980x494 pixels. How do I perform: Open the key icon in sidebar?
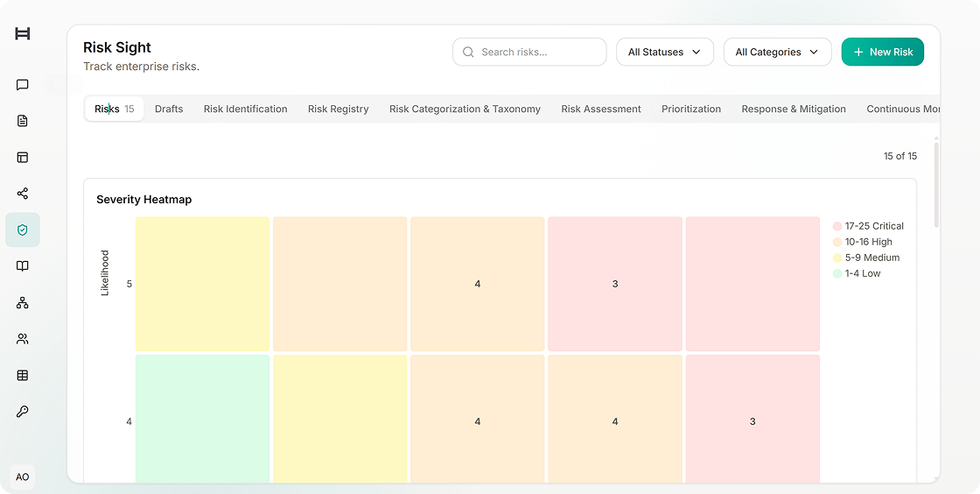23,412
